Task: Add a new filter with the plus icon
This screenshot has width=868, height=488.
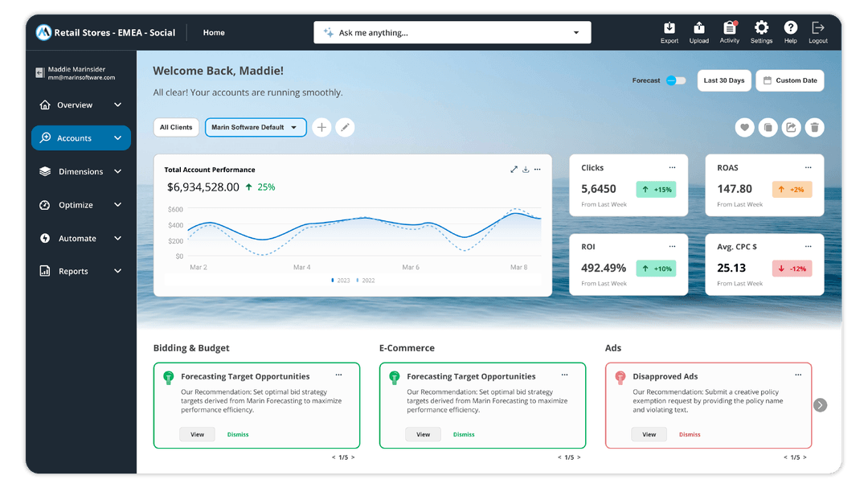Action: point(321,127)
